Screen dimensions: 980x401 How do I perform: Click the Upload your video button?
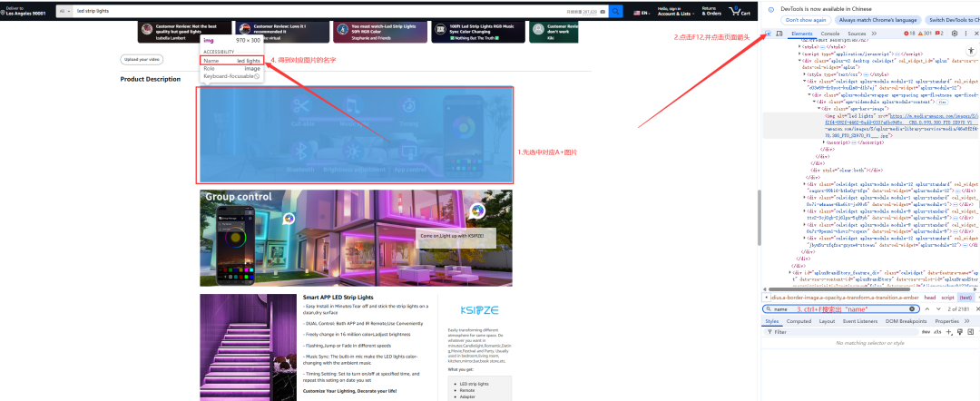(142, 59)
